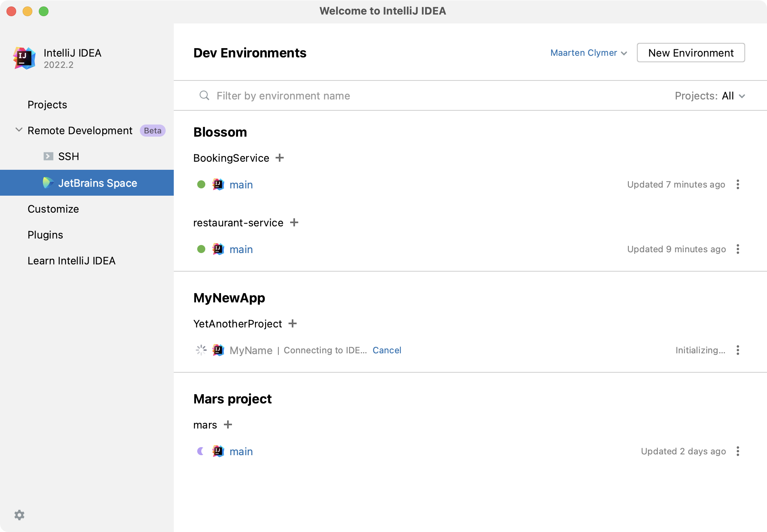
Task: Select SSH under Remote Development
Action: pos(69,156)
